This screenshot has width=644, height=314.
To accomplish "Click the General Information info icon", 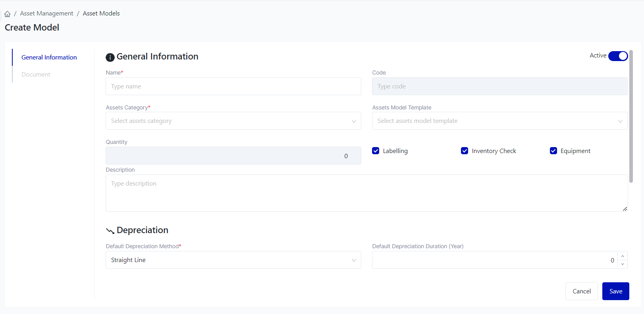I will 110,57.
